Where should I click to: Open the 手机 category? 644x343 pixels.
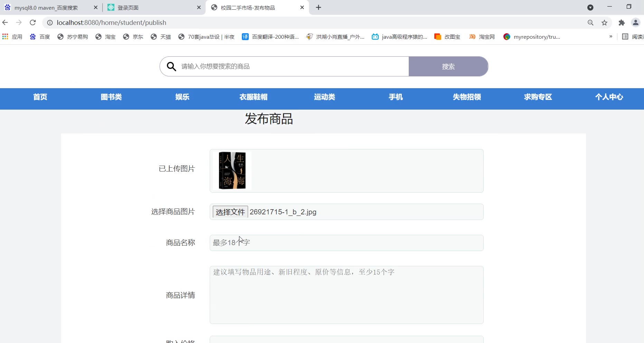(396, 97)
